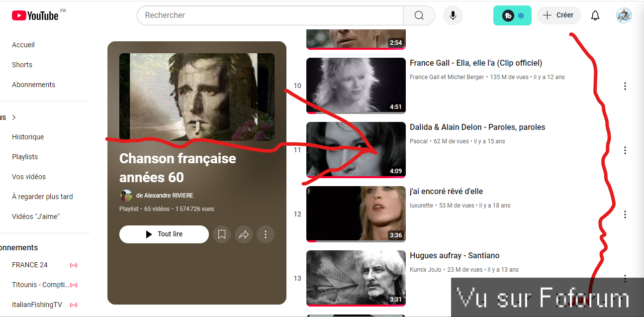Open Historique in the sidebar
The width and height of the screenshot is (644, 317).
click(x=28, y=137)
